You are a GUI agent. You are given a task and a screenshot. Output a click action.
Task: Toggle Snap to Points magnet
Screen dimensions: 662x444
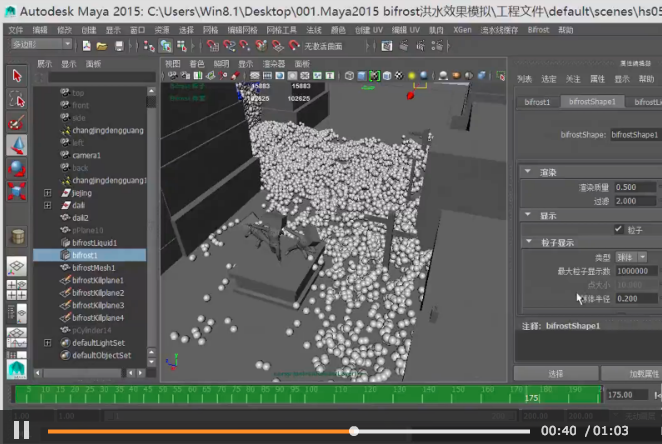coord(245,46)
